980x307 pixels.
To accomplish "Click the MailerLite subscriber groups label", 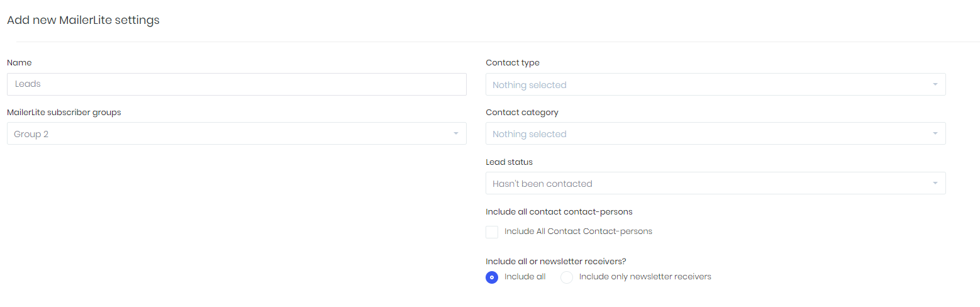I will click(x=64, y=113).
